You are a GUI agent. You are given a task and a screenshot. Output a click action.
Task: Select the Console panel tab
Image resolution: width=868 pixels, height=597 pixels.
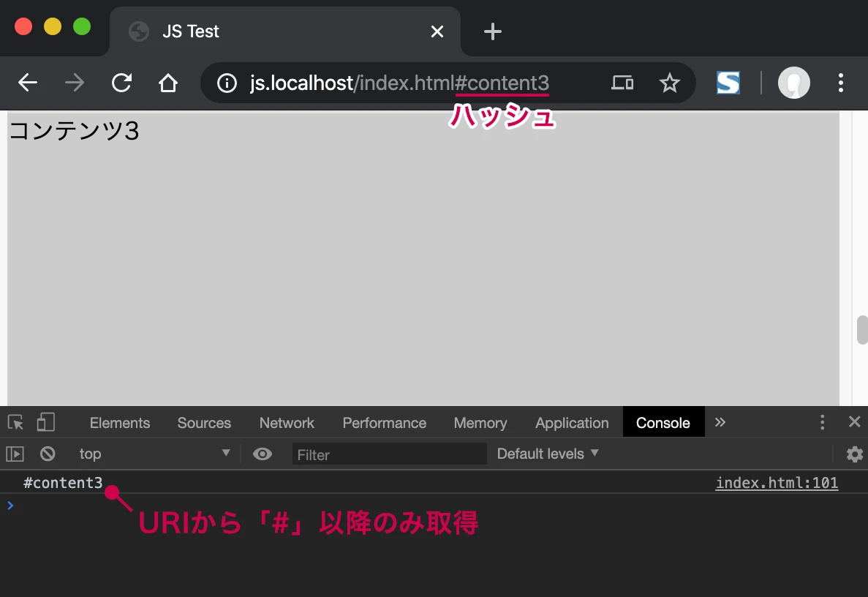click(x=663, y=423)
